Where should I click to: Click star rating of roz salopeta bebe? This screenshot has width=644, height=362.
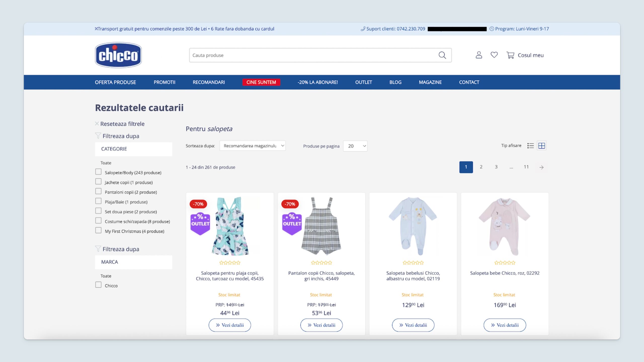[505, 263]
